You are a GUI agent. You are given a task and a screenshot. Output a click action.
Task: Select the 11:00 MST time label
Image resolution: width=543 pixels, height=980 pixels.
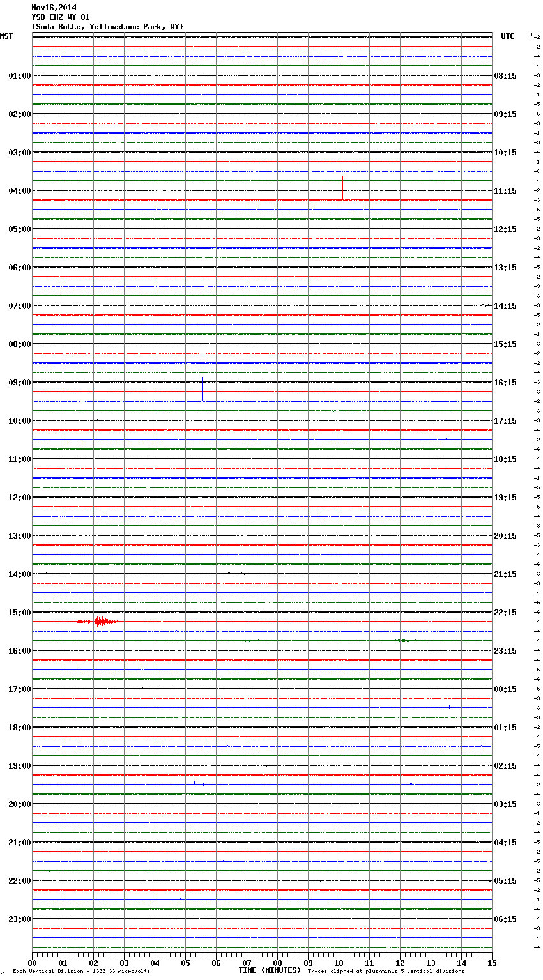click(x=20, y=459)
